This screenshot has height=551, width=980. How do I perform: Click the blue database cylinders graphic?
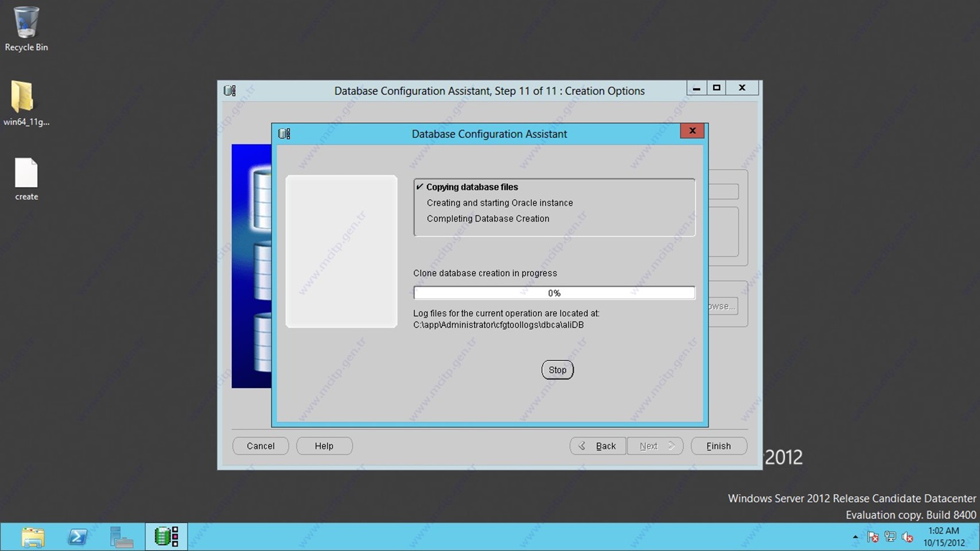pyautogui.click(x=251, y=266)
